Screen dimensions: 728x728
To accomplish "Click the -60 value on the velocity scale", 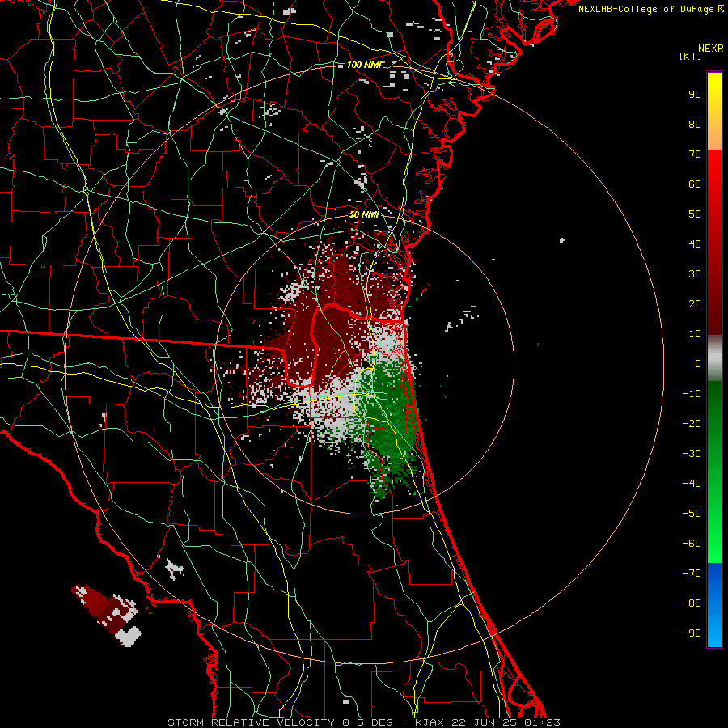I will coord(692,544).
